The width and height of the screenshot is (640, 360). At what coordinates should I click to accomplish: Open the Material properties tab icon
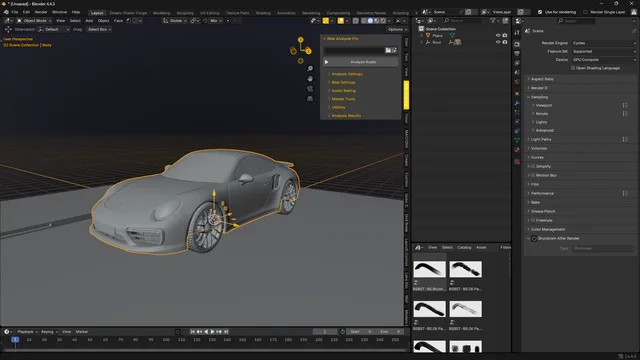pyautogui.click(x=517, y=150)
